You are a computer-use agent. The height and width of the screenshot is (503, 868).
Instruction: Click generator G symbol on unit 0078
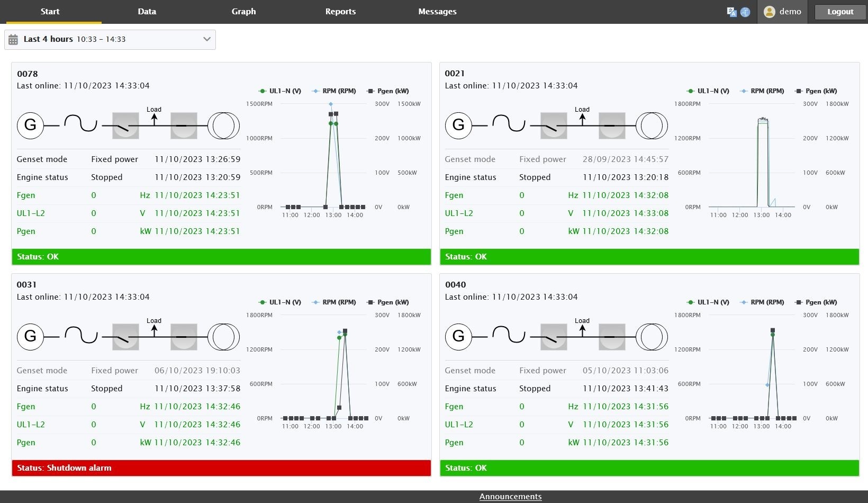coord(30,125)
